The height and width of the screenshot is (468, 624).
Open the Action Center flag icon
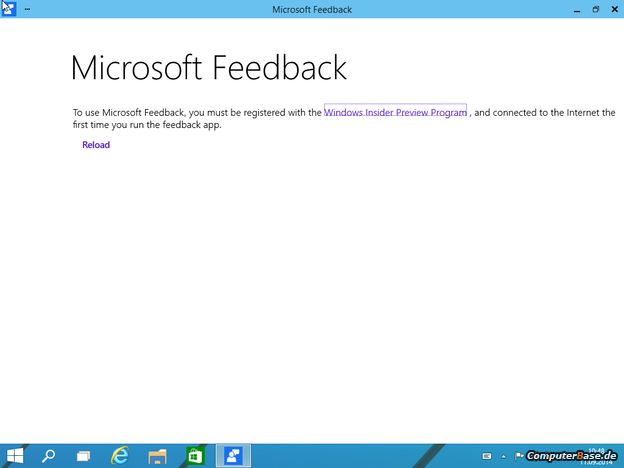coord(518,457)
